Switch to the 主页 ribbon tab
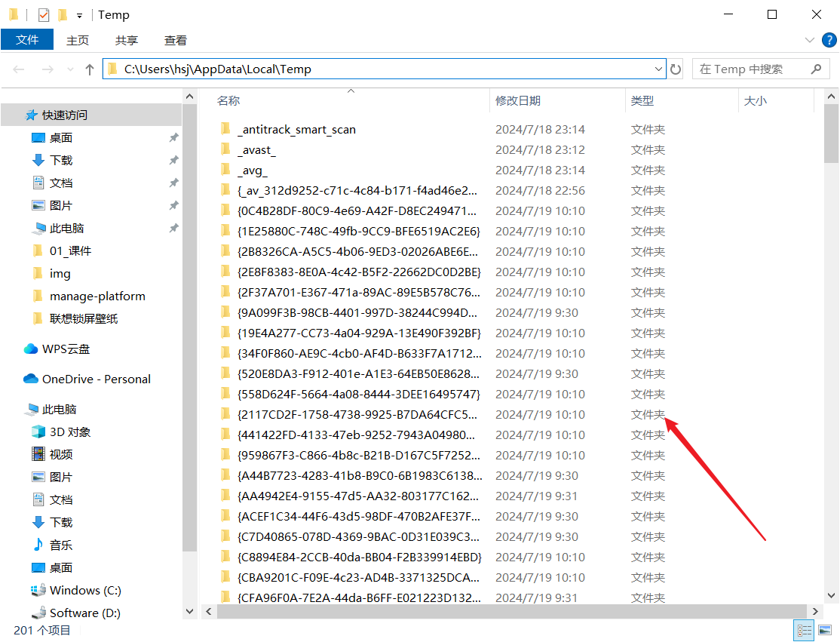Viewport: 840px width, 642px height. [x=78, y=40]
